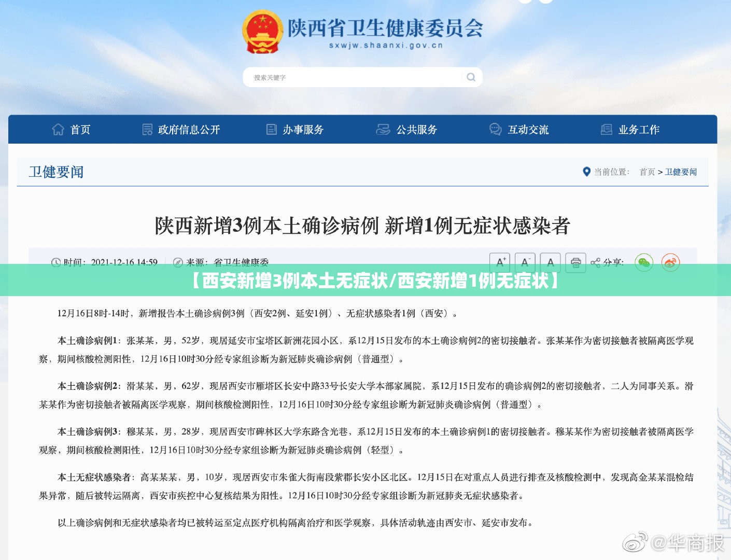Share article to Weibo
Image resolution: width=731 pixels, height=560 pixels.
(670, 263)
